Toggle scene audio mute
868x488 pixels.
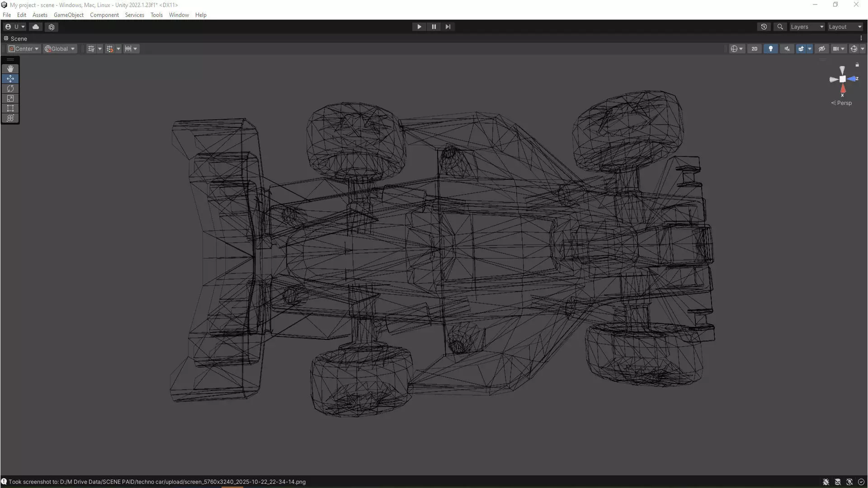pyautogui.click(x=787, y=49)
